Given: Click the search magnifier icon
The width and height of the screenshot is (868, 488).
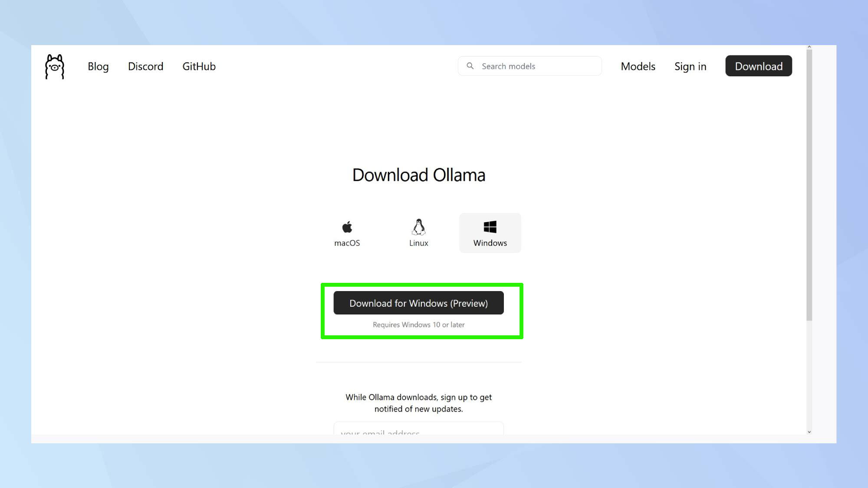Looking at the screenshot, I should 470,66.
